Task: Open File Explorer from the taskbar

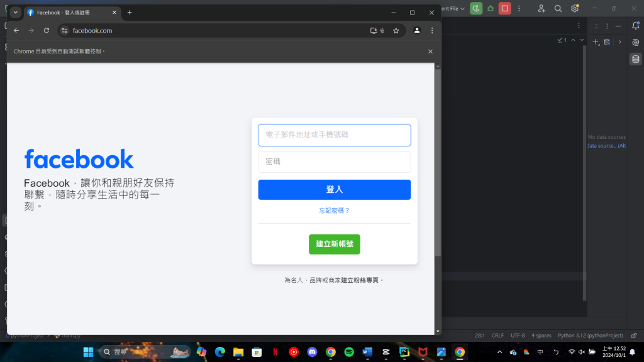Action: [238, 352]
